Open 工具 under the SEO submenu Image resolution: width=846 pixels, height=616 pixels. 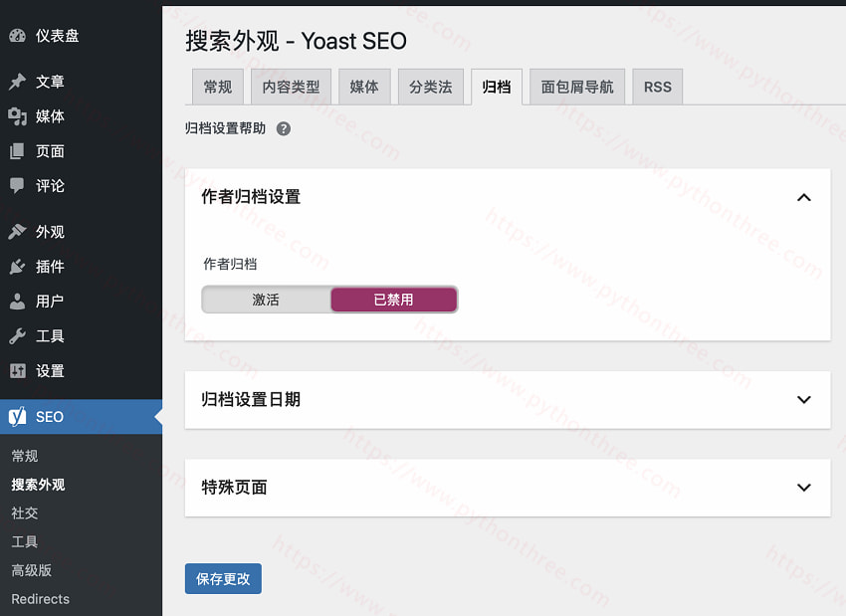point(25,541)
